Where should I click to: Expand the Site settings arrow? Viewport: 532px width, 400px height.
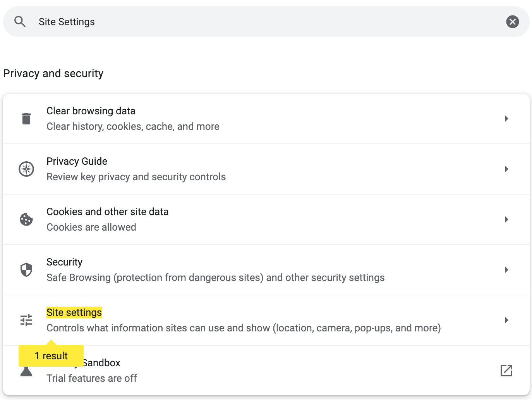[x=506, y=320]
